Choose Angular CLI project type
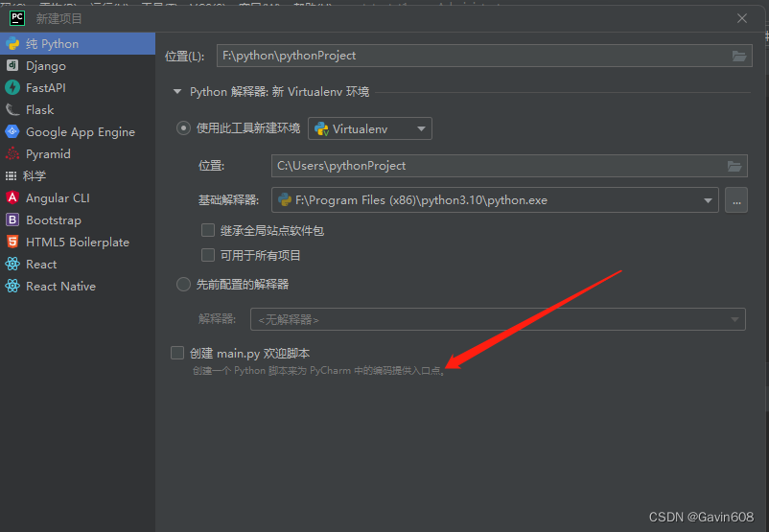 tap(78, 198)
